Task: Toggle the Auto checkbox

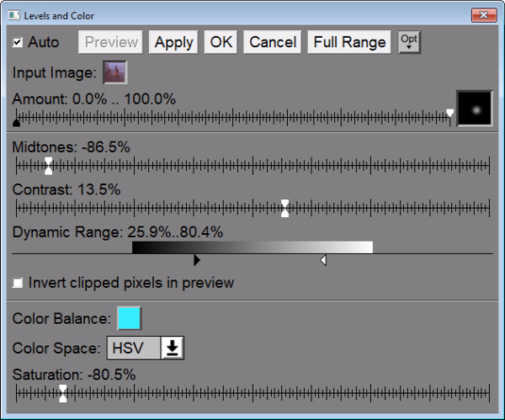Action: coord(18,42)
